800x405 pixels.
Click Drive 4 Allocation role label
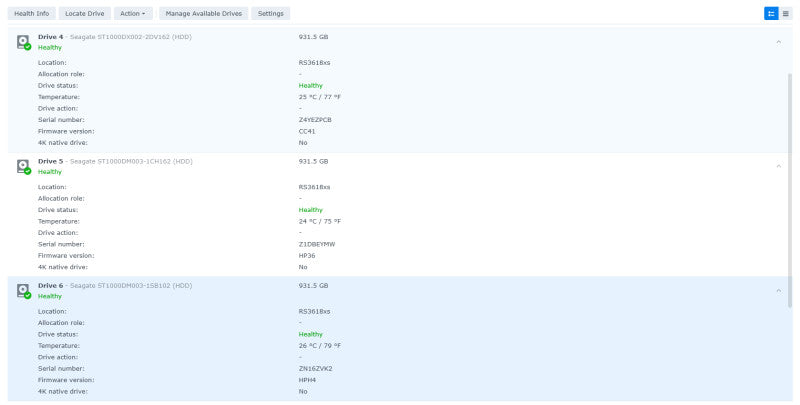(x=61, y=74)
